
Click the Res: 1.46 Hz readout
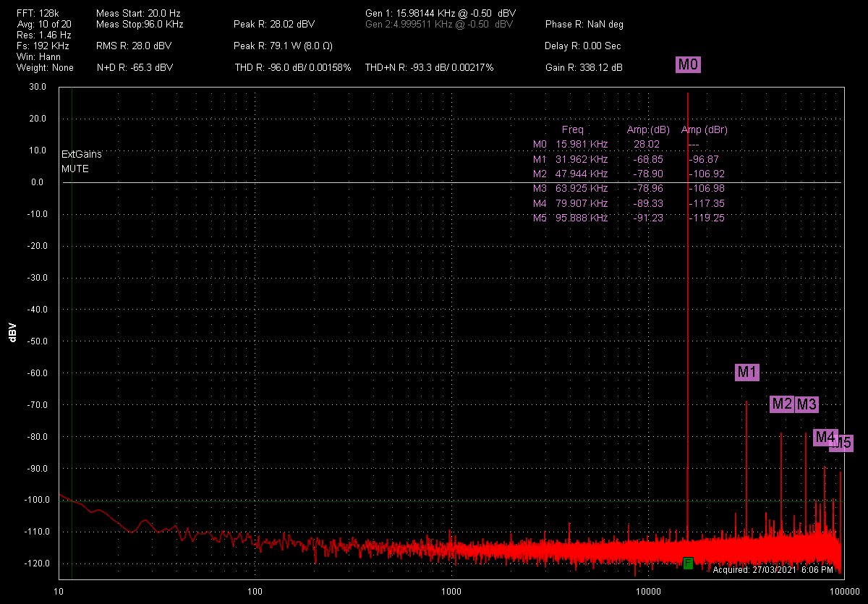43,35
